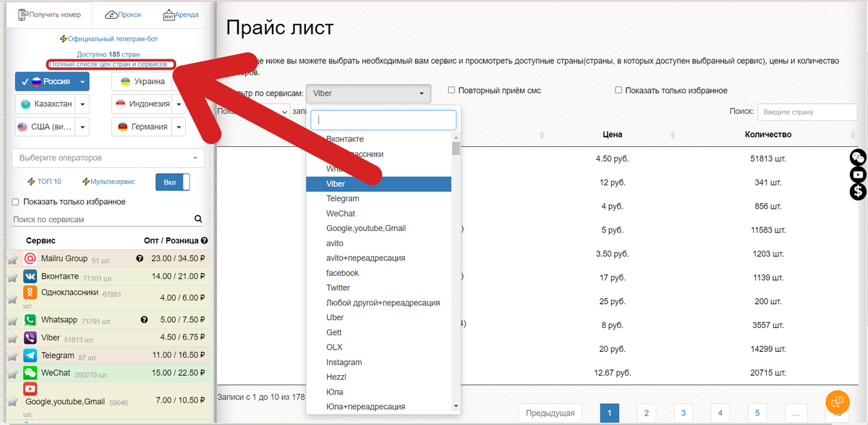Select avito+переадресация in dropdown list
The image size is (868, 425).
pyautogui.click(x=379, y=258)
